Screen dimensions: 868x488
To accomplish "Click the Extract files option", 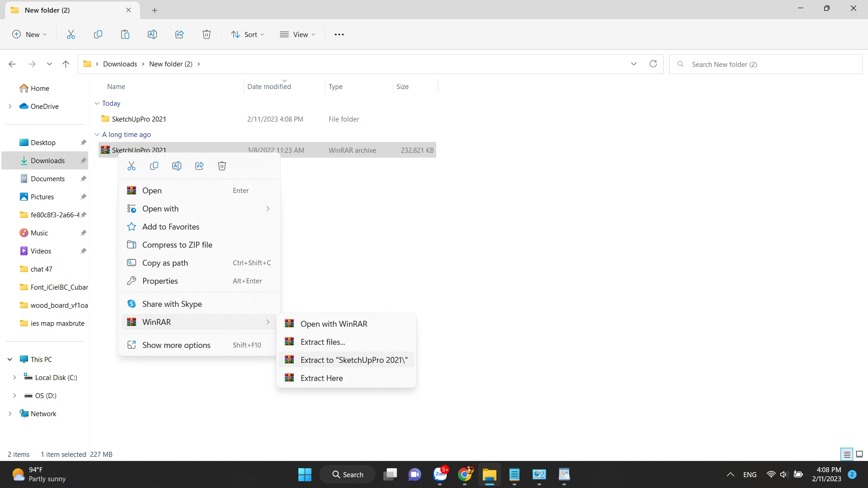I will coord(322,342).
